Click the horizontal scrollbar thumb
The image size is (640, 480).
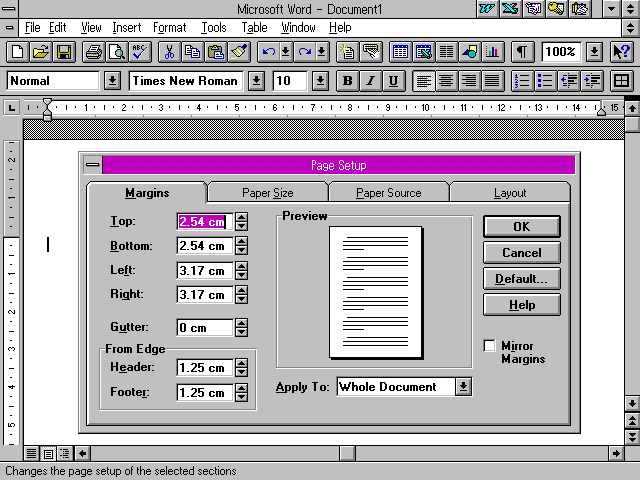(x=347, y=453)
